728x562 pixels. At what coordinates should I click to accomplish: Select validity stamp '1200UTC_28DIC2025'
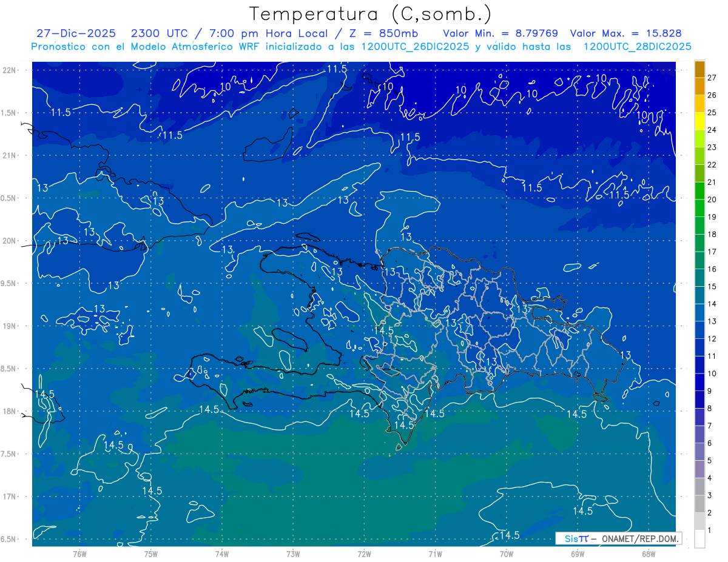tap(637, 47)
